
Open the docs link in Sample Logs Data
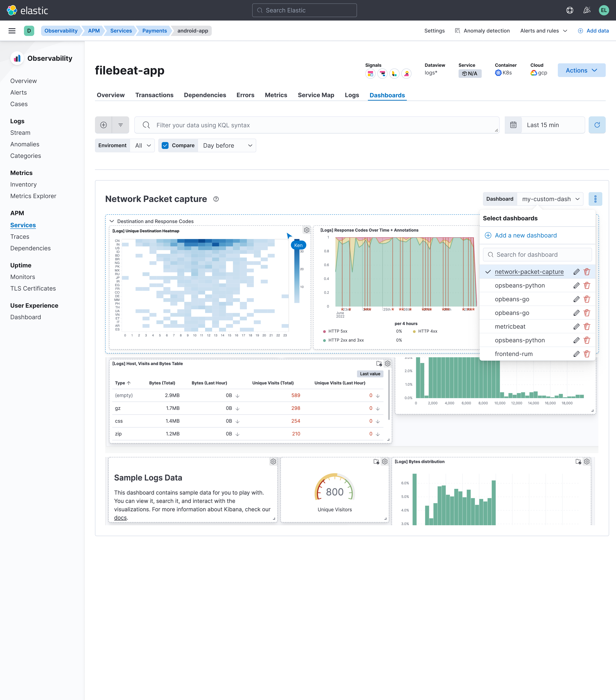[x=120, y=518]
